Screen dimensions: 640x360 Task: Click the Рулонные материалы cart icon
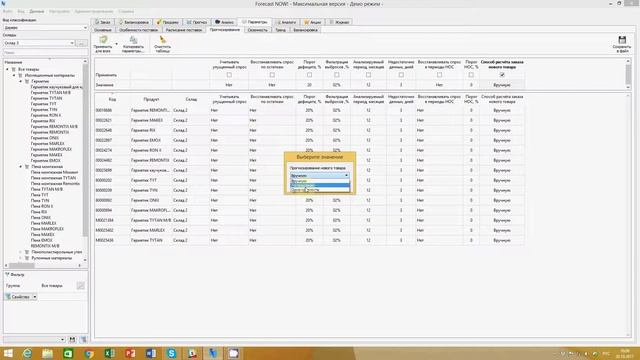pyautogui.click(x=27, y=258)
